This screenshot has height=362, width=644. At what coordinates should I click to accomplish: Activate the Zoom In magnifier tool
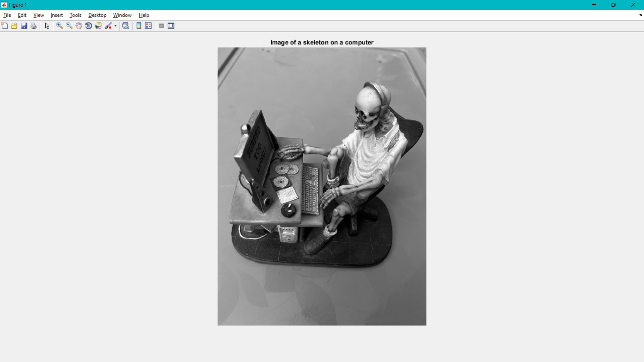(x=59, y=26)
